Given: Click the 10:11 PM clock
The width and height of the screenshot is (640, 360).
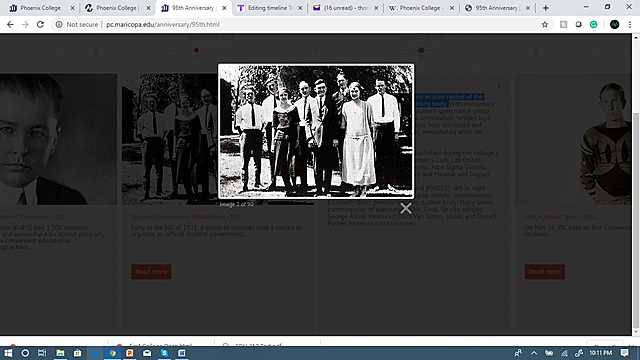Looking at the screenshot, I should tap(600, 353).
